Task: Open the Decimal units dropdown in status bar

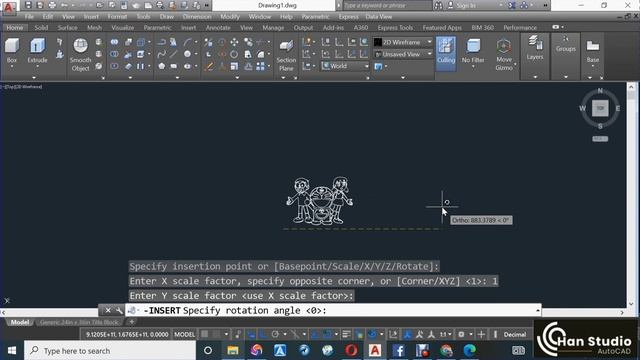Action: click(x=515, y=334)
